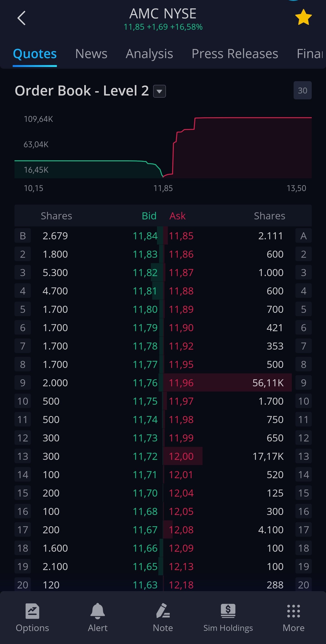Select bid price 11,65
The height and width of the screenshot is (644, 326).
click(145, 566)
